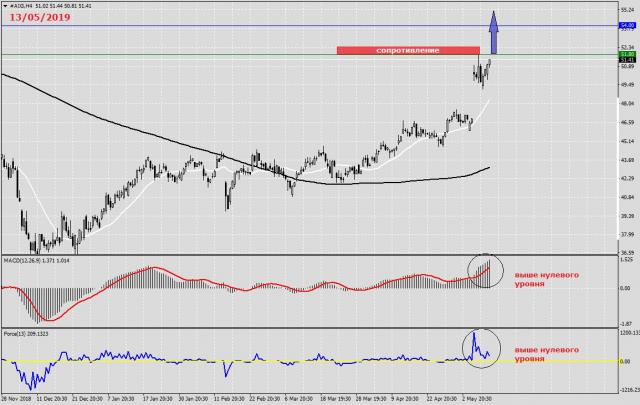Select the yellow zero line in Force panel

(x=300, y=360)
